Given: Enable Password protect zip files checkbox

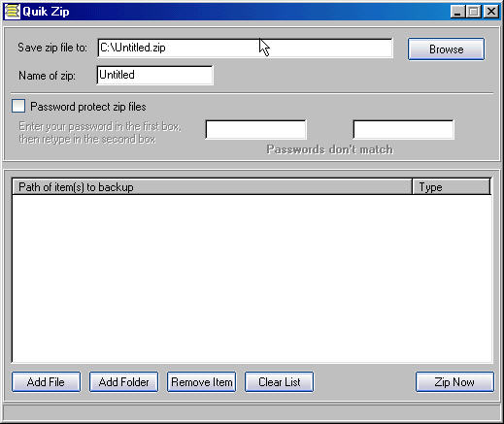Looking at the screenshot, I should click(18, 106).
